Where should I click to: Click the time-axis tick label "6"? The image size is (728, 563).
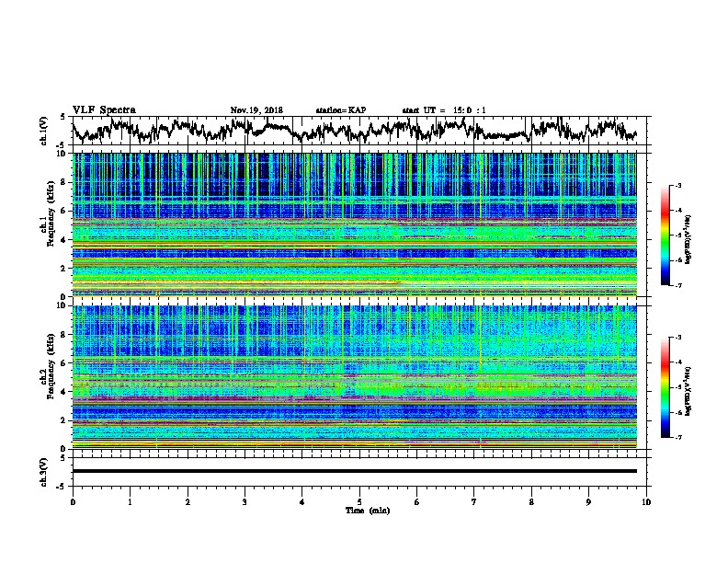pyautogui.click(x=417, y=502)
